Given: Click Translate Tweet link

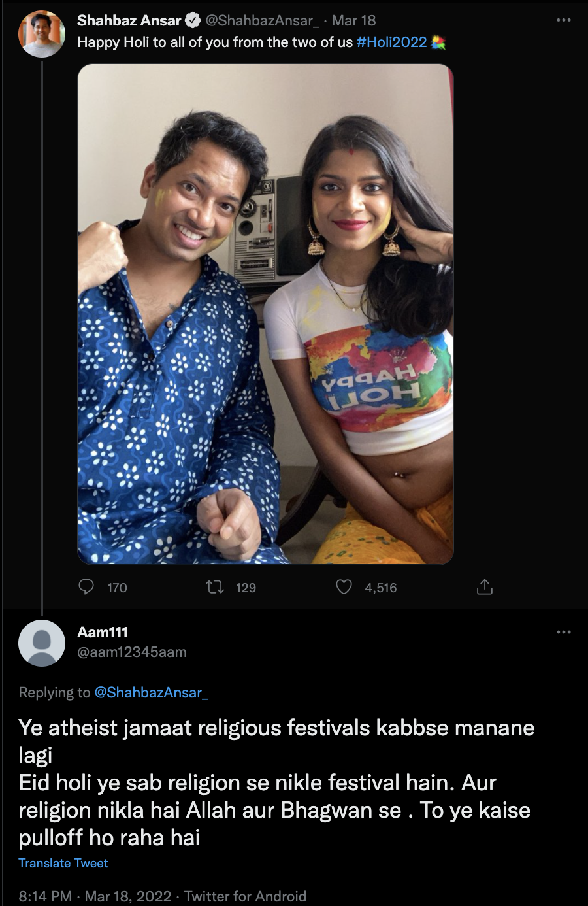Looking at the screenshot, I should (63, 863).
